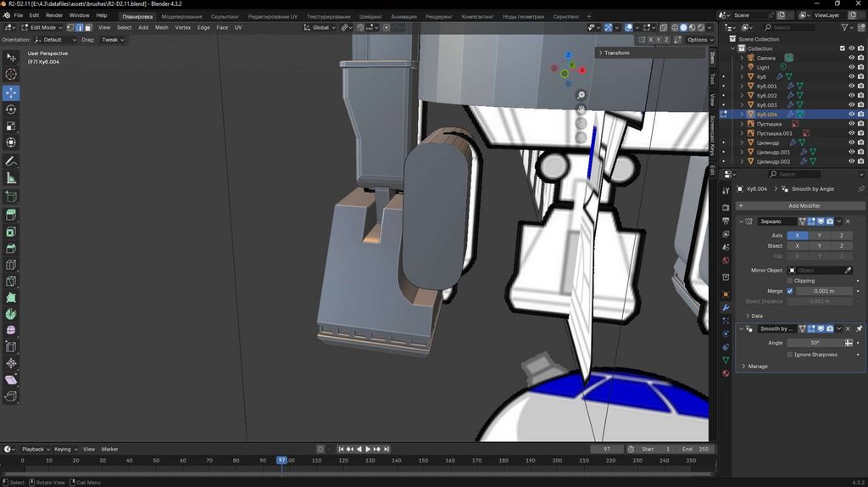Hide the Camera object in viewport

click(851, 58)
